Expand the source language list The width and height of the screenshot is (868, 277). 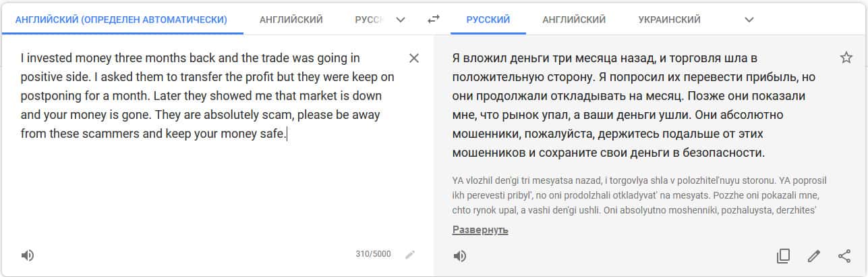(401, 20)
